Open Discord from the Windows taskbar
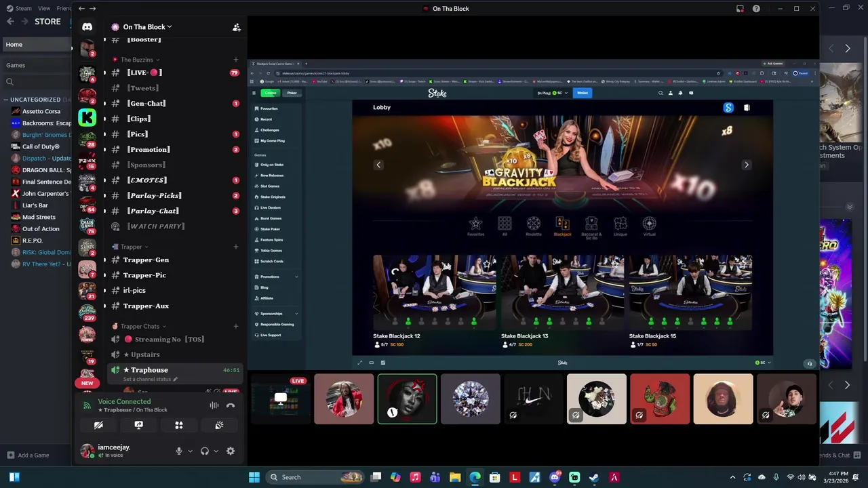 click(555, 477)
